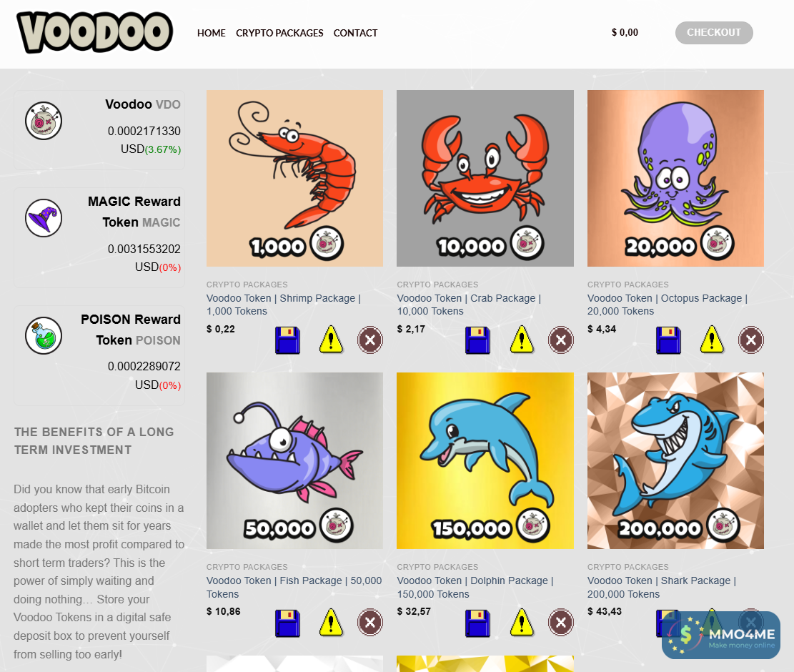
Task: Click the yellow warning icon under Dolphin Package
Action: tap(522, 623)
